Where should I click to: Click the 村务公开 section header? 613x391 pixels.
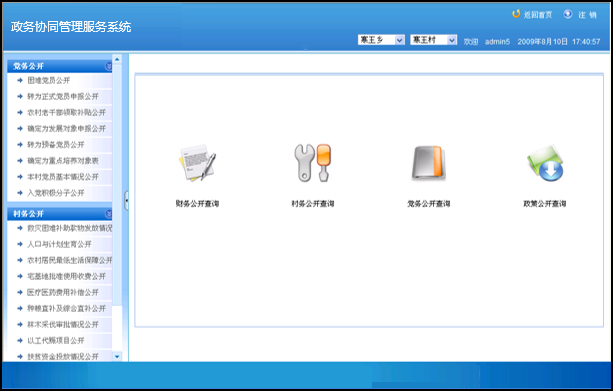click(59, 214)
